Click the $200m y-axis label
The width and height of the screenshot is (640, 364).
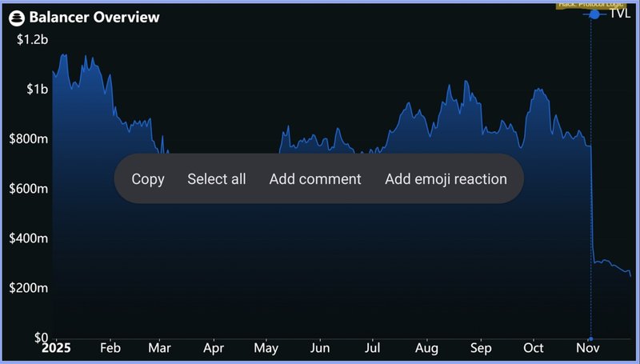(x=29, y=288)
